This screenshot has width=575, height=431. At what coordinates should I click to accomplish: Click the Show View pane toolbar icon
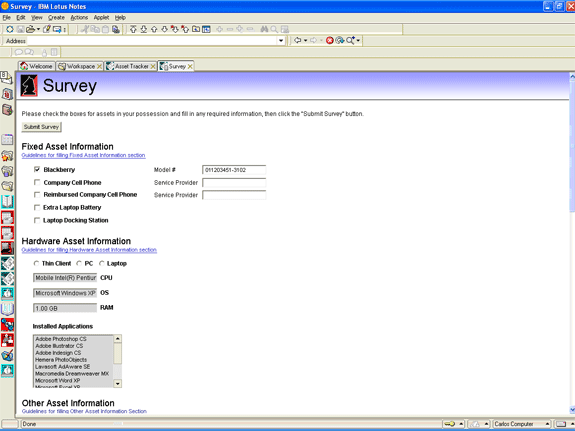point(206,29)
